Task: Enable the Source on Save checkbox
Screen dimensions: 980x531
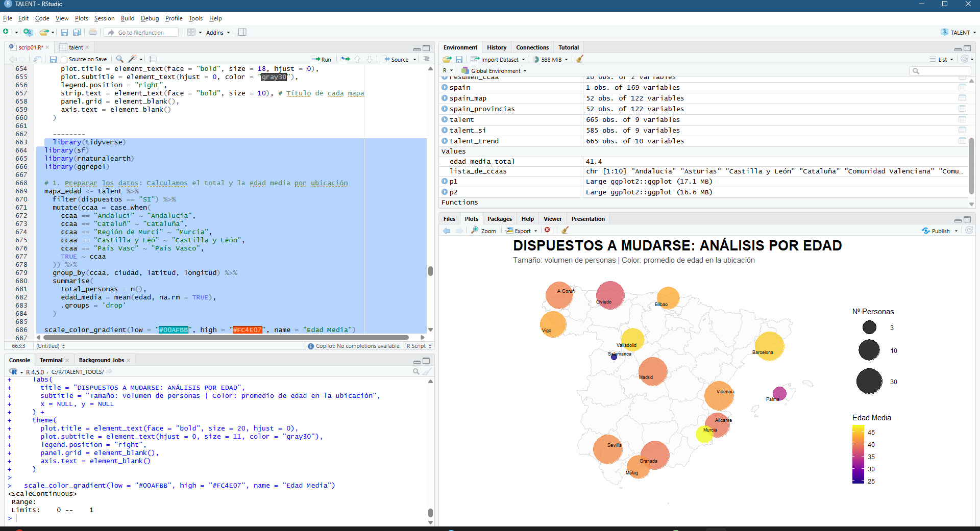Action: pos(64,60)
